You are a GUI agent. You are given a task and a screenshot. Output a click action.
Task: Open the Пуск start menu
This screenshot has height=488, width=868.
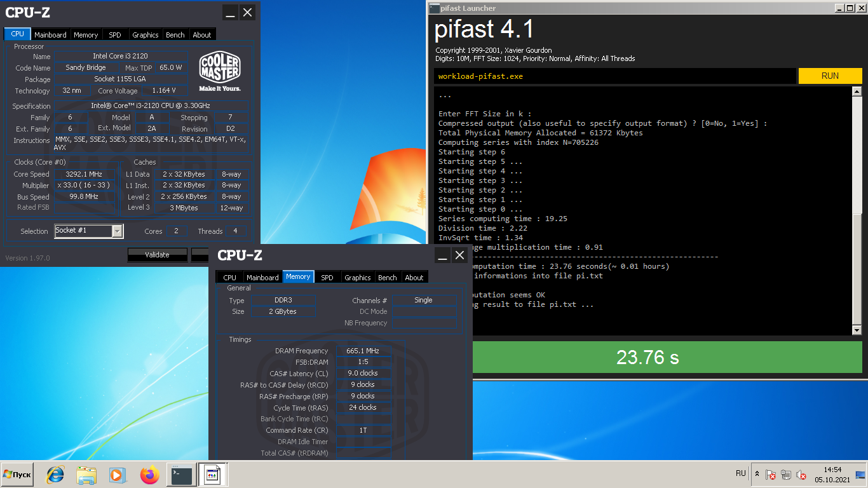pyautogui.click(x=18, y=475)
